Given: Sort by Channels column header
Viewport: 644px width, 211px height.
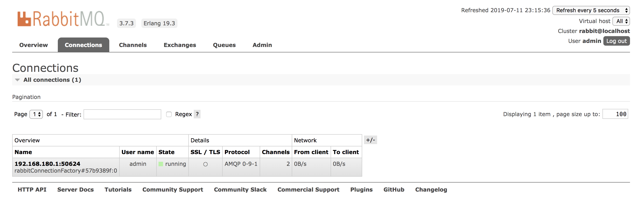Looking at the screenshot, I should click(276, 152).
